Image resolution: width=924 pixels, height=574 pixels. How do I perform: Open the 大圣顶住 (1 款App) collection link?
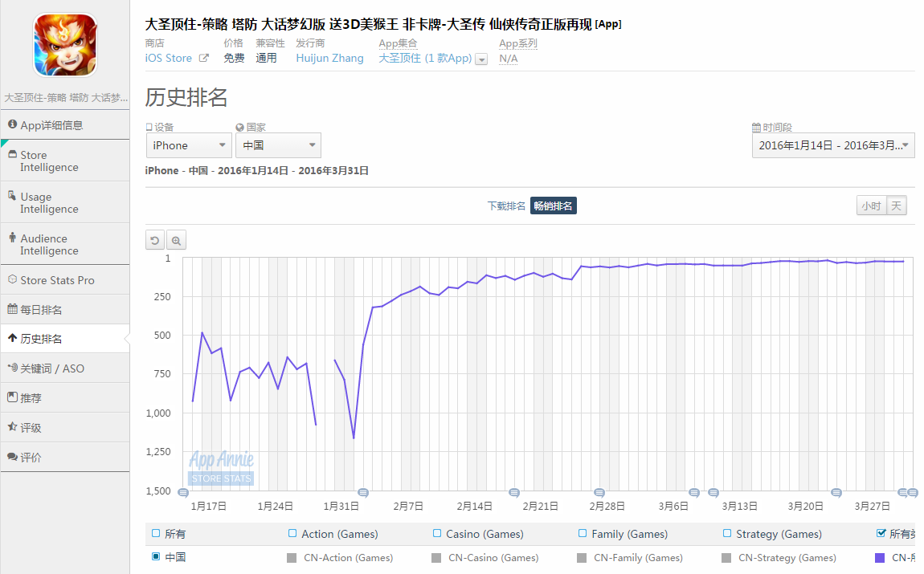pos(425,58)
